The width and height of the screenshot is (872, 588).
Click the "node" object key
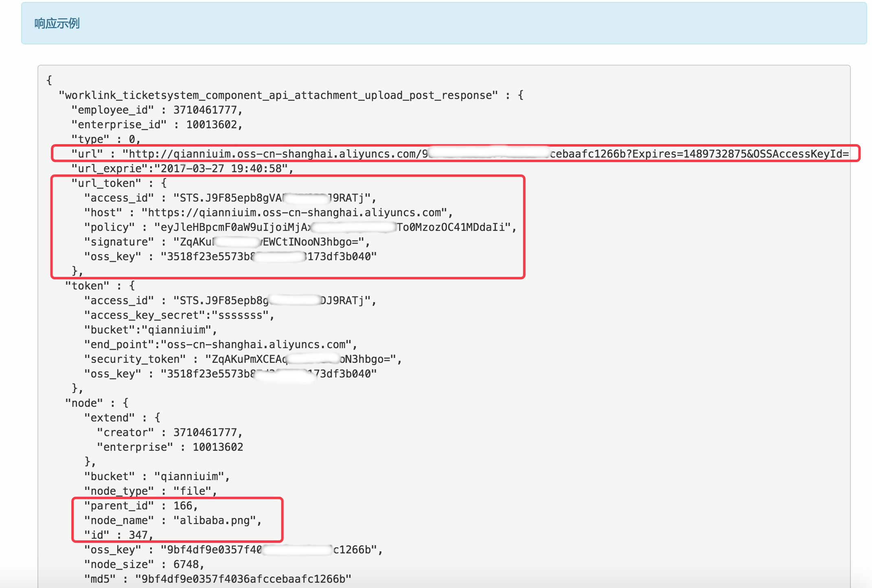[84, 403]
